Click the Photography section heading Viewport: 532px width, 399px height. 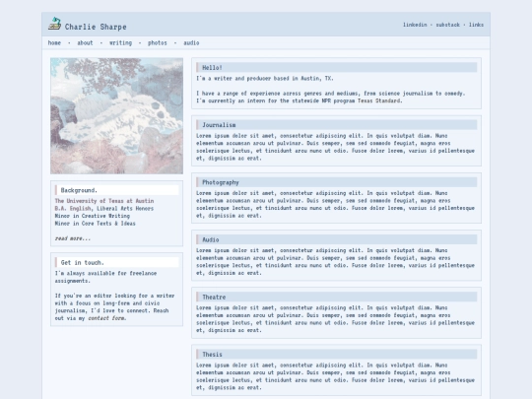(336, 182)
